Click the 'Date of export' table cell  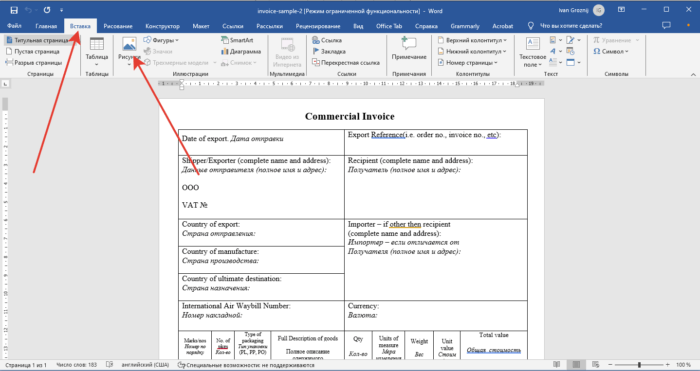pyautogui.click(x=261, y=142)
